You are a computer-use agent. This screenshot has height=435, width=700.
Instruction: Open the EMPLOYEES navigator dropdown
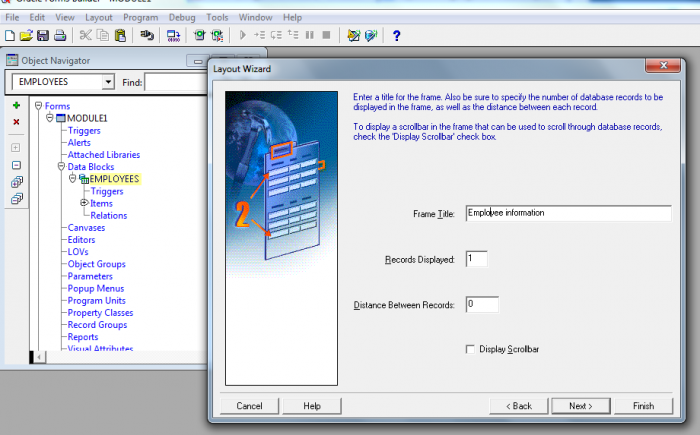pos(108,82)
